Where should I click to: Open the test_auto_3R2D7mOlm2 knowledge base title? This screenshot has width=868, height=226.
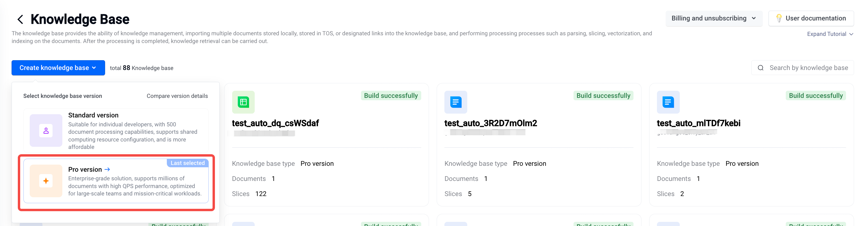coord(490,123)
